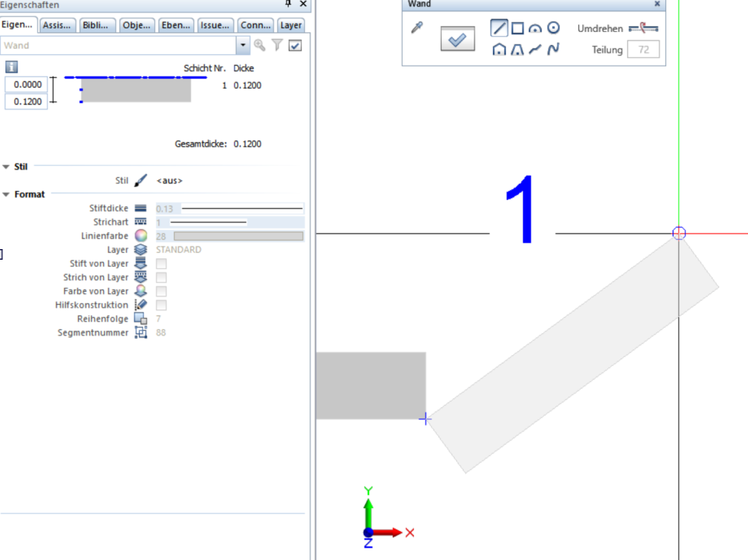Image resolution: width=748 pixels, height=560 pixels.
Task: Click the Teilung input field
Action: coord(643,50)
